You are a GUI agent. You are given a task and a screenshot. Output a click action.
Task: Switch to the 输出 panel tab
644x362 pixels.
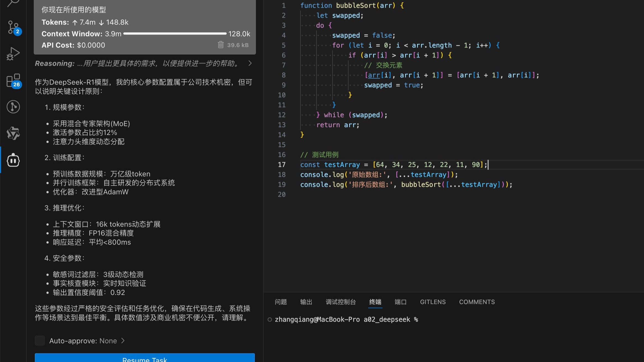[306, 302]
